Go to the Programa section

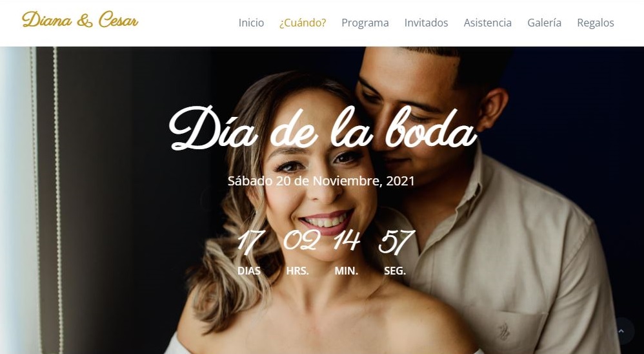pyautogui.click(x=365, y=23)
